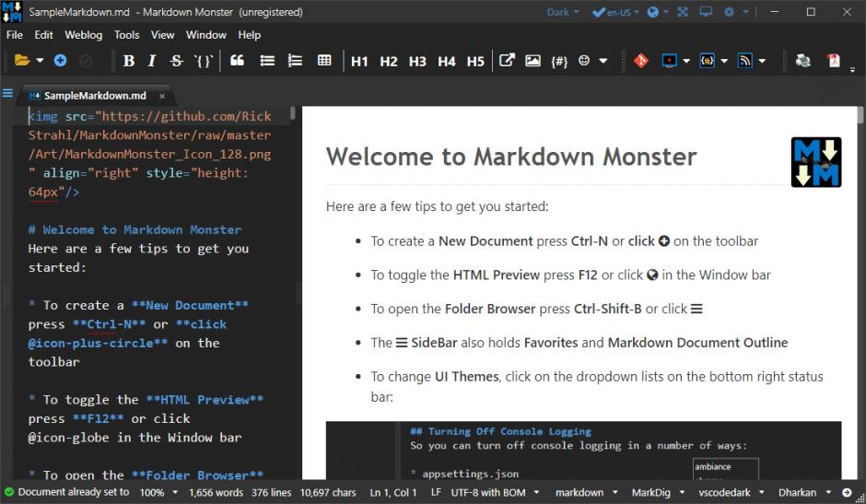Expand the weblog RSS dropdown arrow
This screenshot has width=866, height=504.
(762, 61)
